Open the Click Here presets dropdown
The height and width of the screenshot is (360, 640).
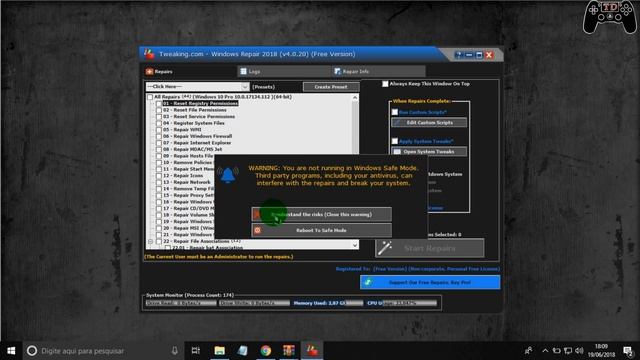198,87
